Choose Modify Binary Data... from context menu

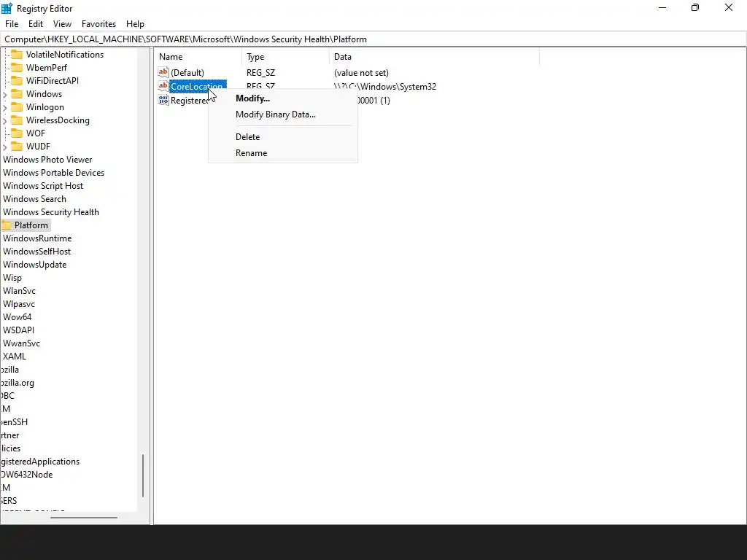coord(282,114)
